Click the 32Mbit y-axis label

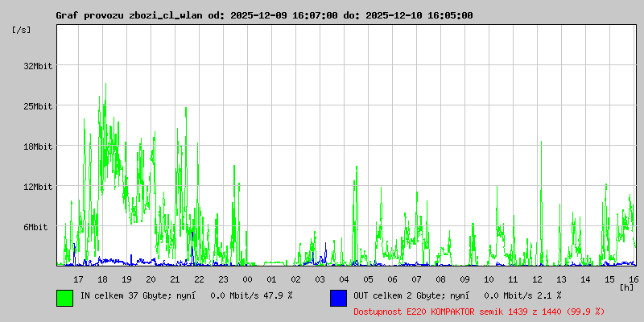point(38,66)
